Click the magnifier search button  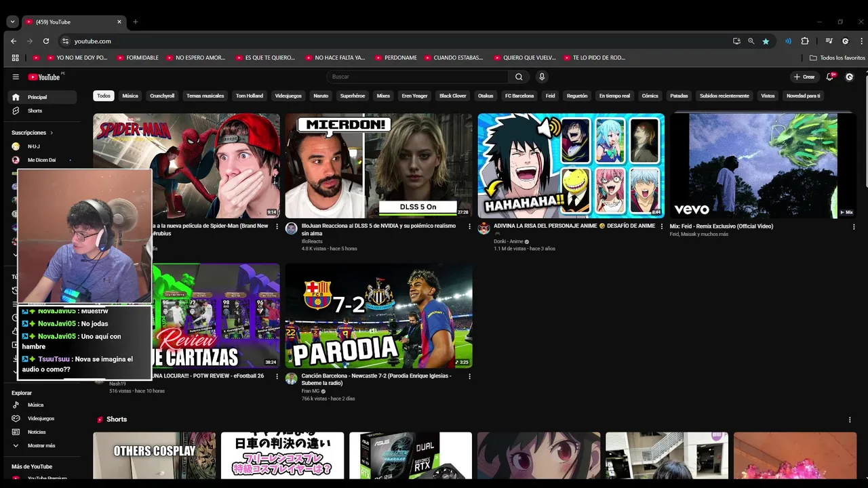519,77
